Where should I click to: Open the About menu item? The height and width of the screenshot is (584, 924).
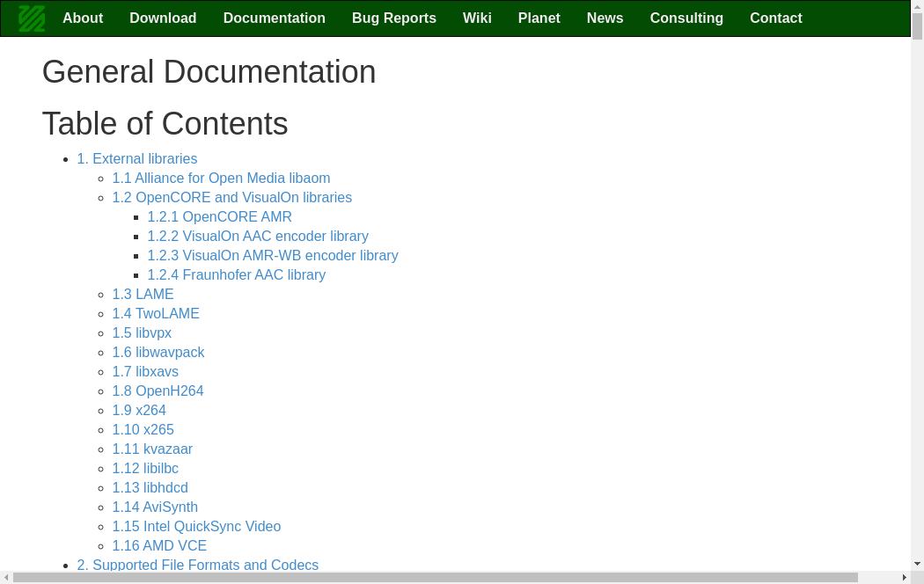(x=83, y=18)
